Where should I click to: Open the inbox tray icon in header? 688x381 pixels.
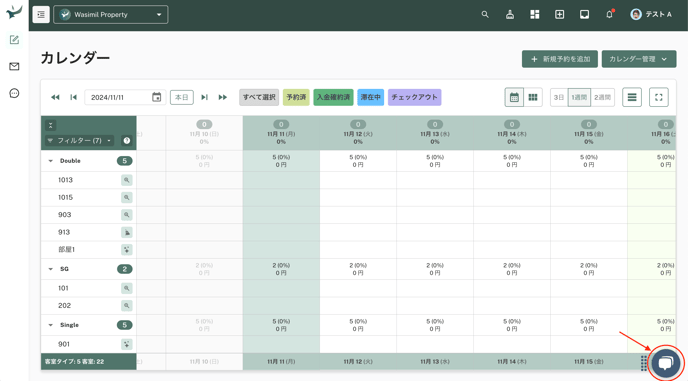coord(584,14)
